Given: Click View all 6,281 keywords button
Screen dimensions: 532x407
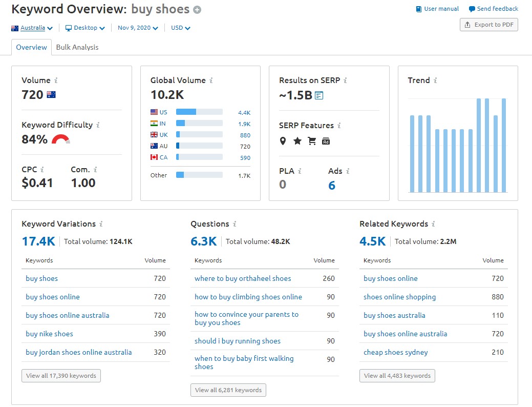Looking at the screenshot, I should pos(228,390).
